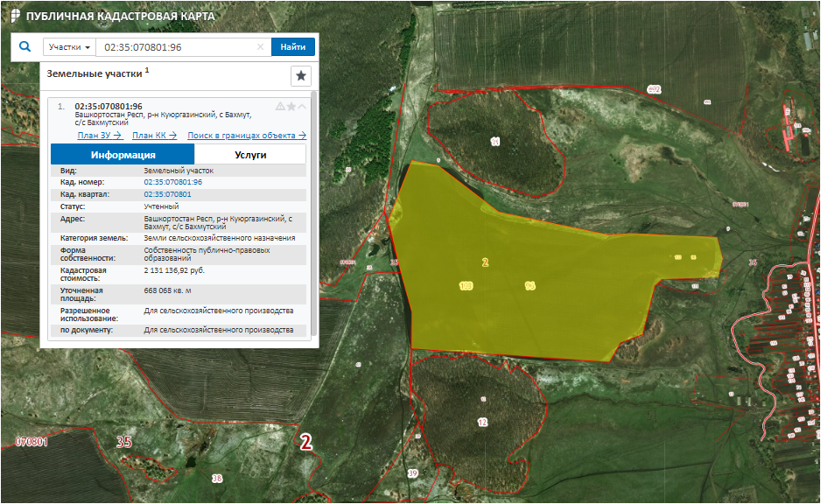Image resolution: width=821 pixels, height=504 pixels.
Task: Clear the search field with X
Action: pyautogui.click(x=260, y=47)
